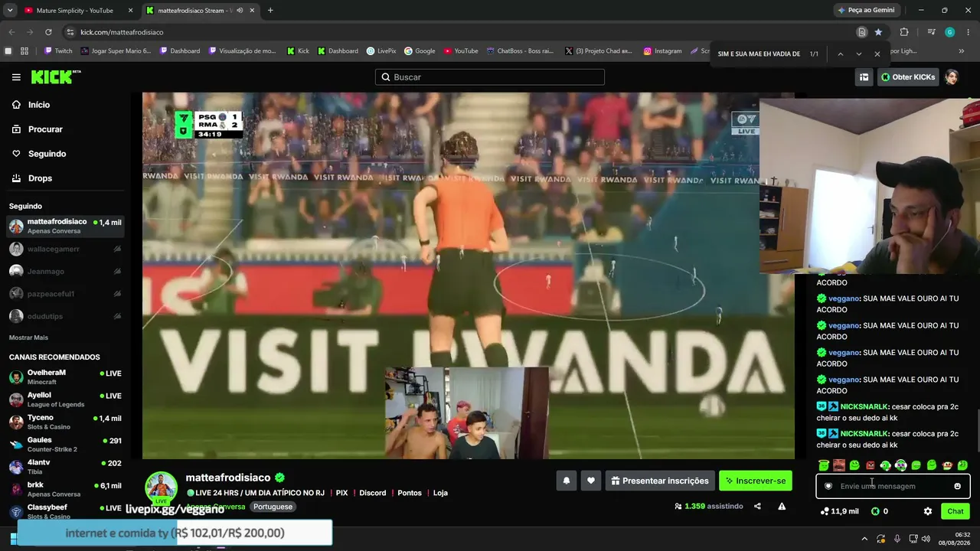Screen dimensions: 980x551
Task: Pick the first quick emote with halo
Action: click(x=824, y=465)
